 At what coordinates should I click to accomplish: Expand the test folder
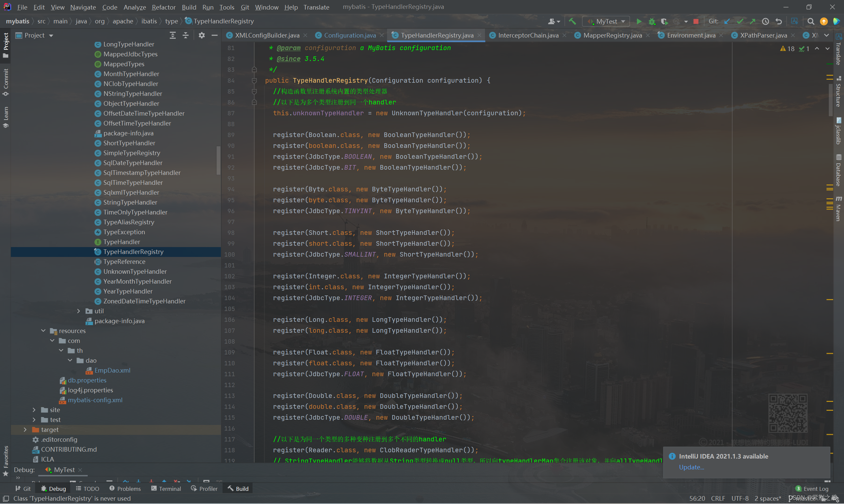click(34, 420)
